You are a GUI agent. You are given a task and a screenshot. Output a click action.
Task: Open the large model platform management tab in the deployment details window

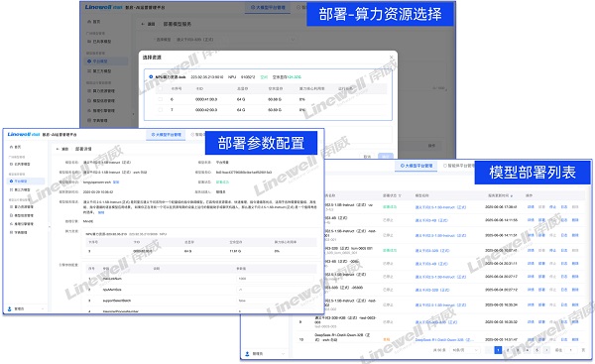tap(167, 135)
